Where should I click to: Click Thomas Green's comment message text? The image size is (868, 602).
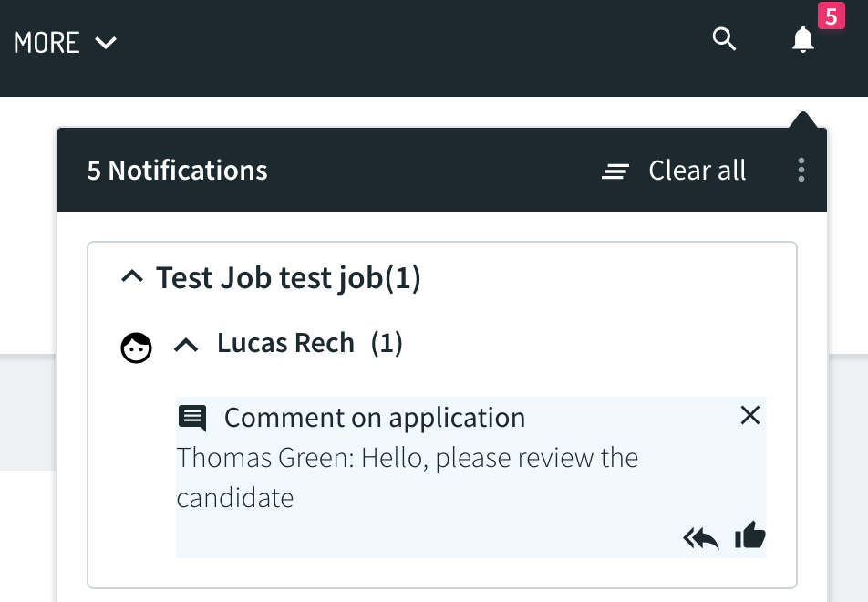[x=408, y=477]
